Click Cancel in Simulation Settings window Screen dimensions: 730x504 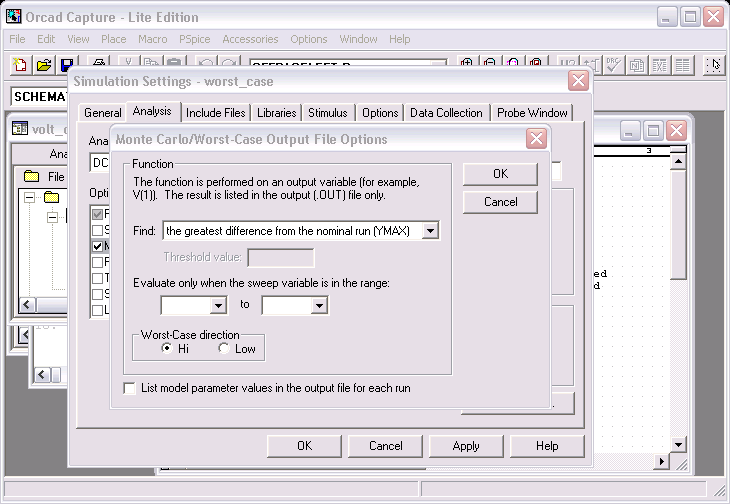click(x=385, y=446)
